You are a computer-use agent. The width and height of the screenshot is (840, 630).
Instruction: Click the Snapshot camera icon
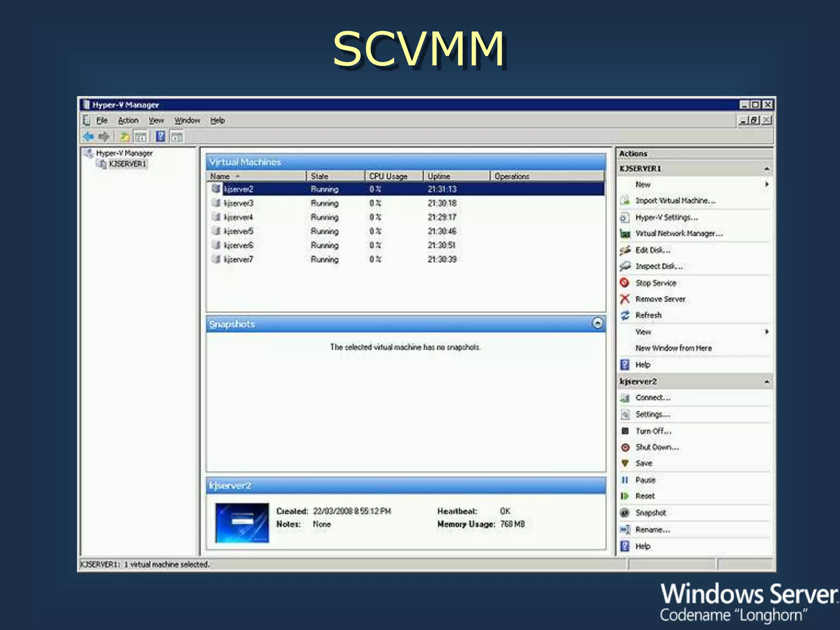coord(625,513)
